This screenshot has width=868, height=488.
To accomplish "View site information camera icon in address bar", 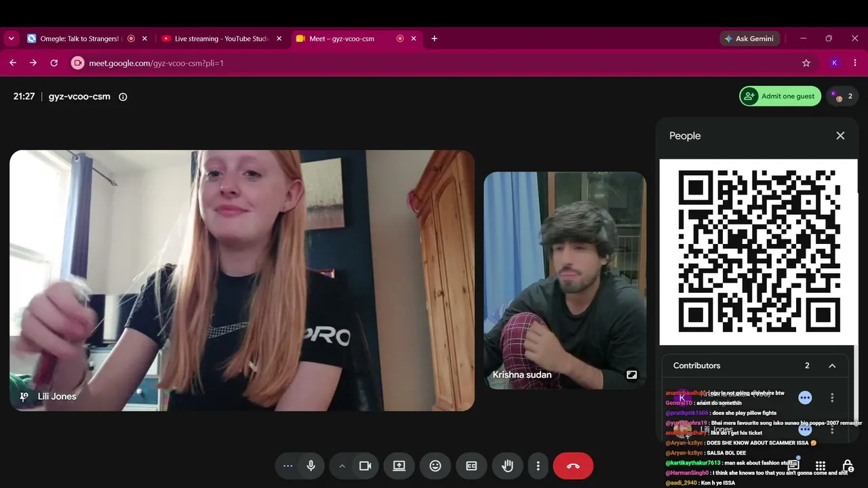I will click(x=77, y=63).
